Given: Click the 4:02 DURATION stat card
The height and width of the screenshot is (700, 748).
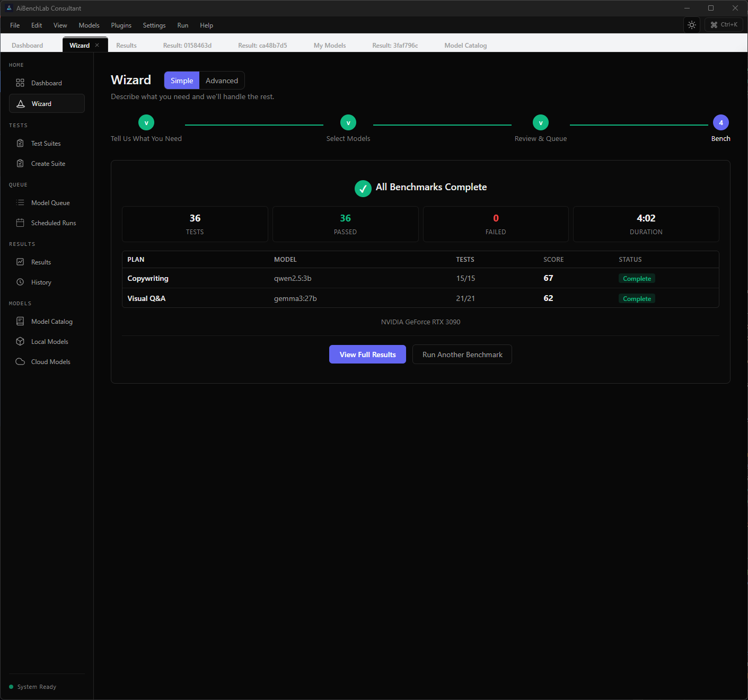Looking at the screenshot, I should [646, 224].
